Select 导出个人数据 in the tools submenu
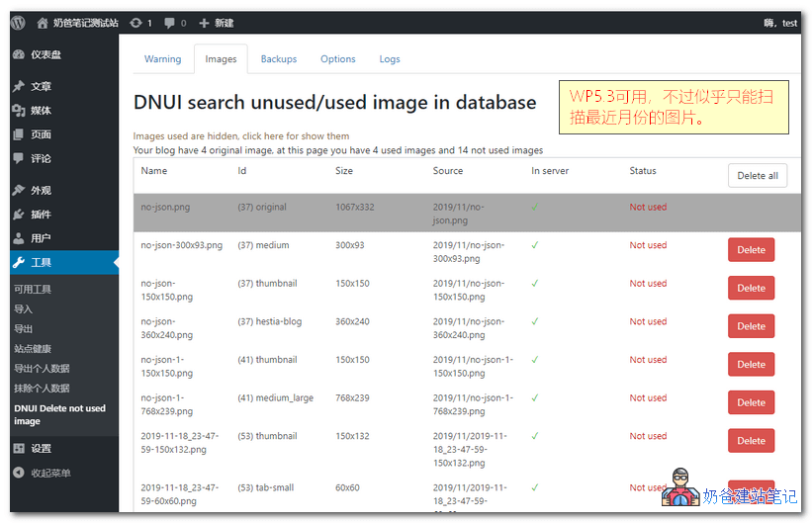This screenshot has height=523, width=812. pyautogui.click(x=42, y=369)
